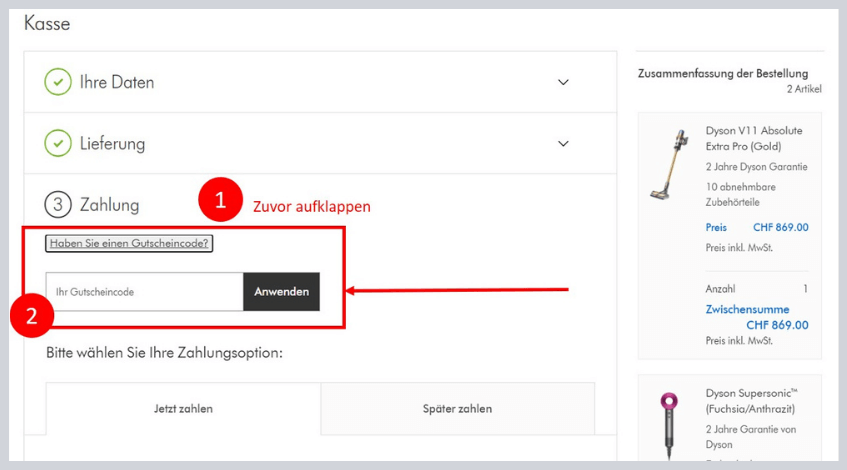Screen dimensions: 847x470
Task: Open the Dyson Supersonic hair dryer thumbnail
Action: [x=669, y=426]
